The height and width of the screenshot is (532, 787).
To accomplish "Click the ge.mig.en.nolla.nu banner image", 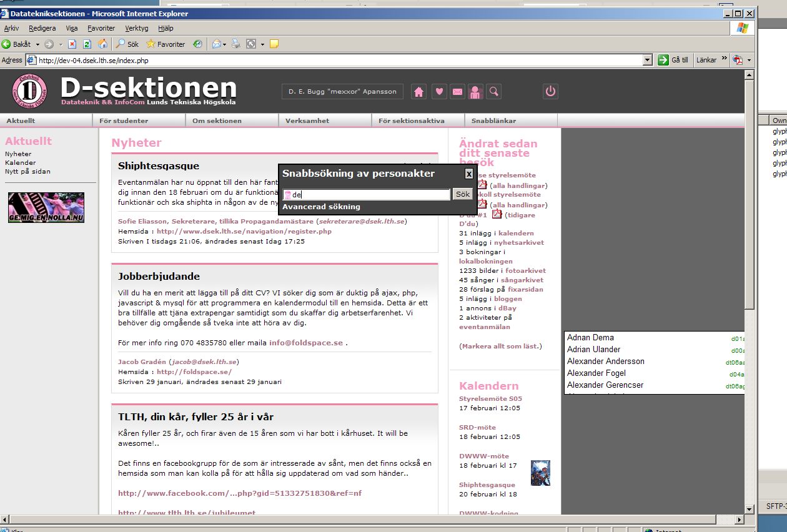I will pos(46,207).
